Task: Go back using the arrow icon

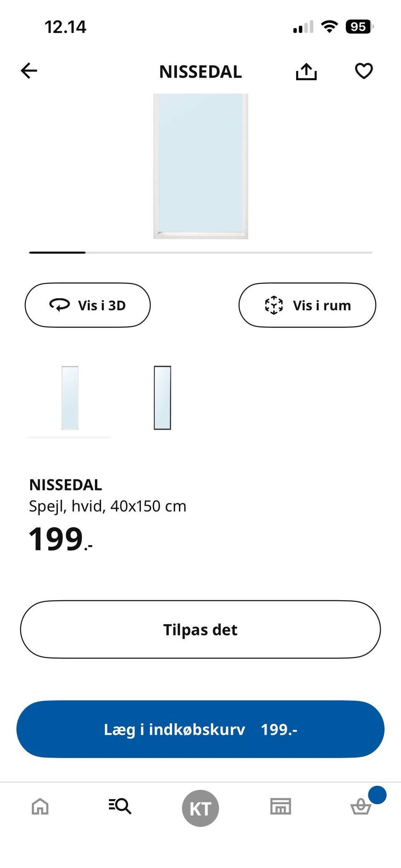Action: click(29, 71)
